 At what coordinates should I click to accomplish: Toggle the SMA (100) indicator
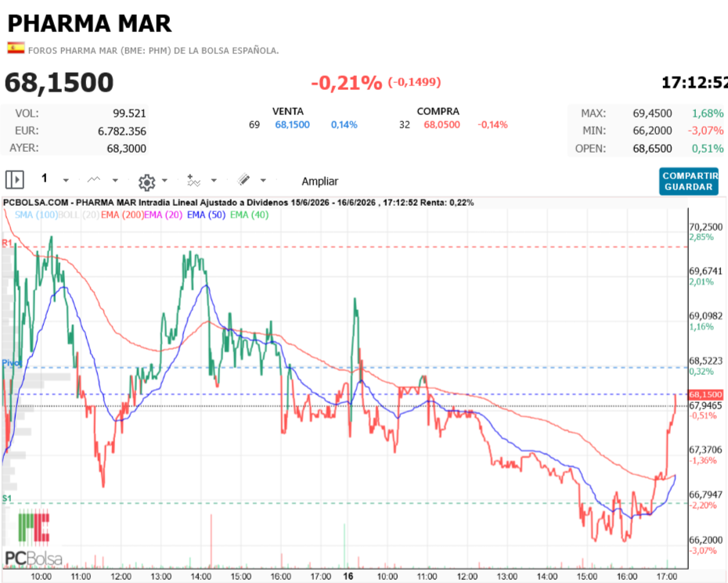(36, 215)
